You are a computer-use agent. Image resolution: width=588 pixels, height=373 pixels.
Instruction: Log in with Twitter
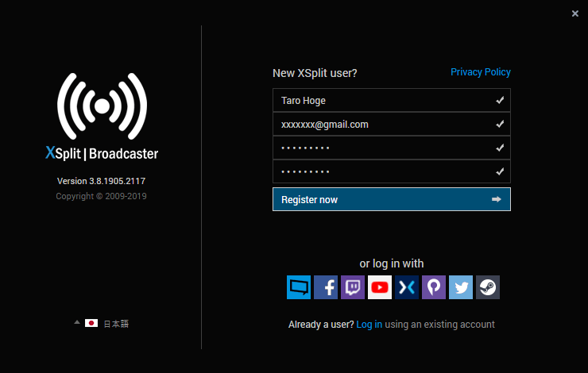coord(461,287)
